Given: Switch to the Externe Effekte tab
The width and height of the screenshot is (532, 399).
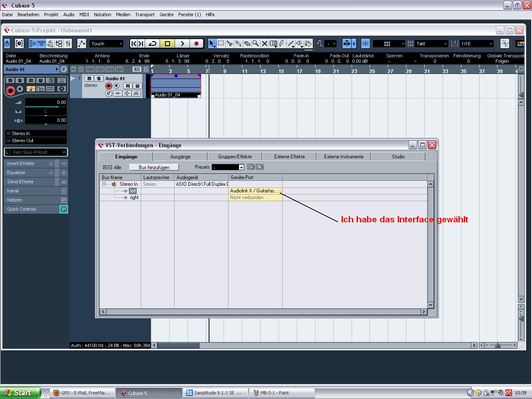Looking at the screenshot, I should point(289,157).
